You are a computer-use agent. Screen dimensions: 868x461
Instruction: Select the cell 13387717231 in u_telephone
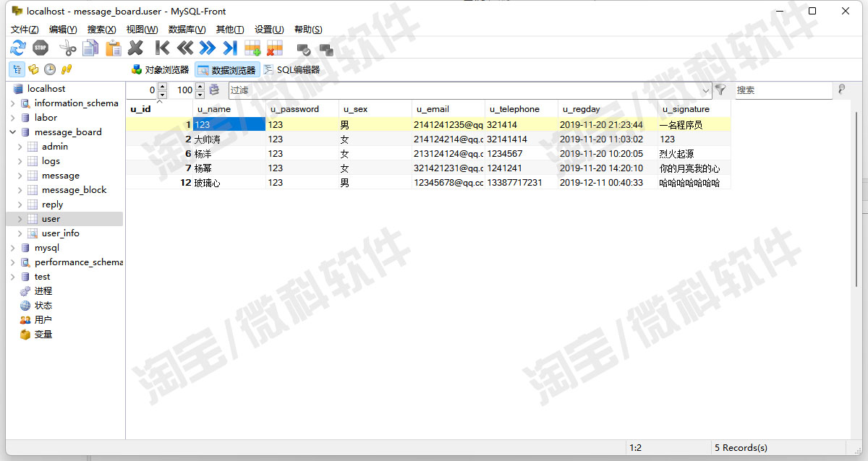521,183
